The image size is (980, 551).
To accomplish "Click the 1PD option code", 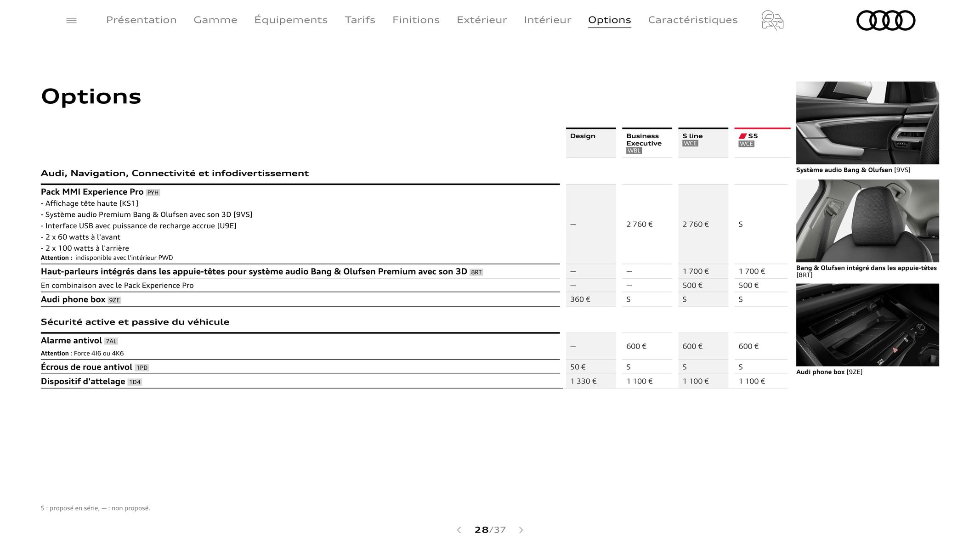I will pyautogui.click(x=142, y=368).
